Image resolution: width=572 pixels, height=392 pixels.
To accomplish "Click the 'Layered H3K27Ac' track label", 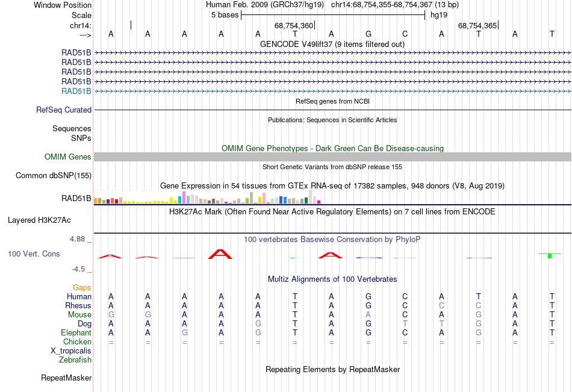I will 39,220.
